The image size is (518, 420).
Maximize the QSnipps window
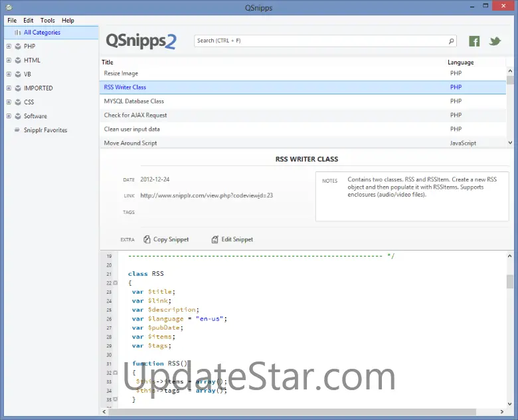click(x=485, y=6)
